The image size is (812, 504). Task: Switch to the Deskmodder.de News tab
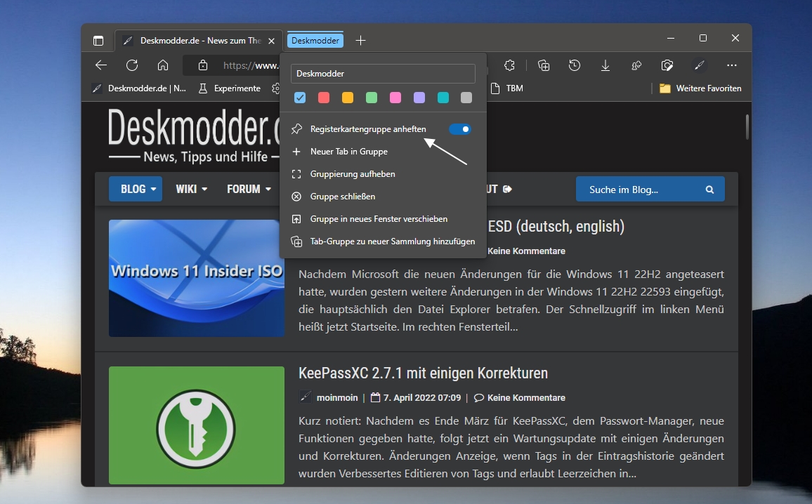coord(198,41)
